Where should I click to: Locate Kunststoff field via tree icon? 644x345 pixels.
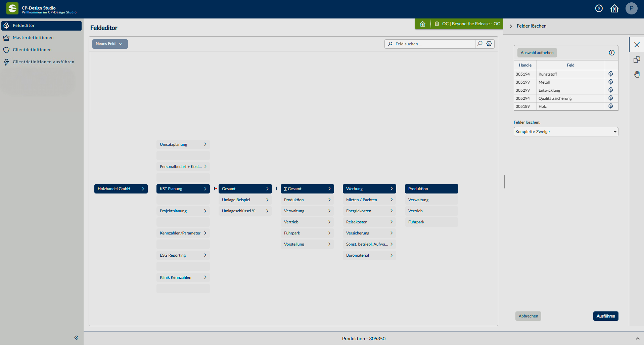[611, 74]
